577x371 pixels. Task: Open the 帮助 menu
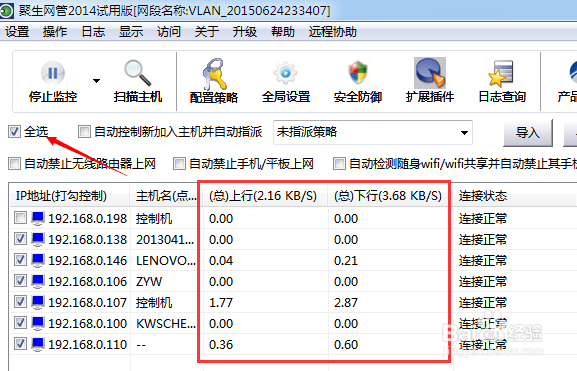tap(283, 32)
